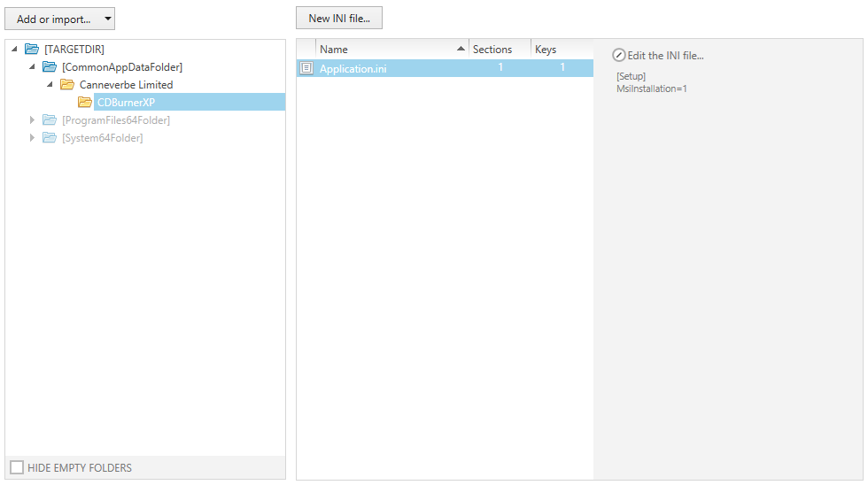Expand the System64Folder tree node
868x485 pixels.
[33, 138]
